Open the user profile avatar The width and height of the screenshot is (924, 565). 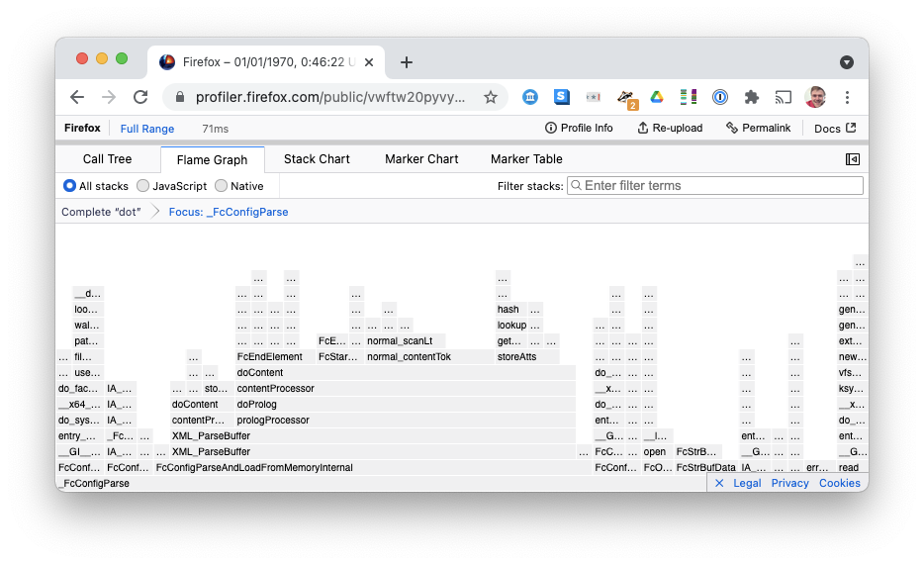pos(815,97)
